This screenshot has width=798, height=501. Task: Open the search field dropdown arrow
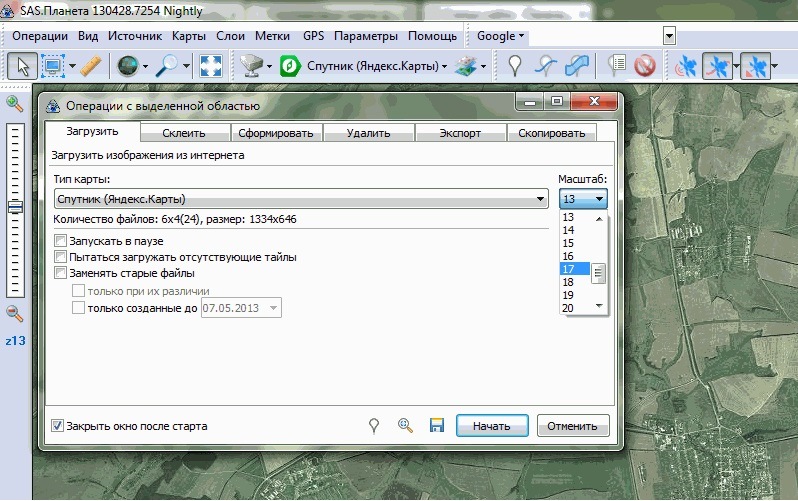[669, 36]
